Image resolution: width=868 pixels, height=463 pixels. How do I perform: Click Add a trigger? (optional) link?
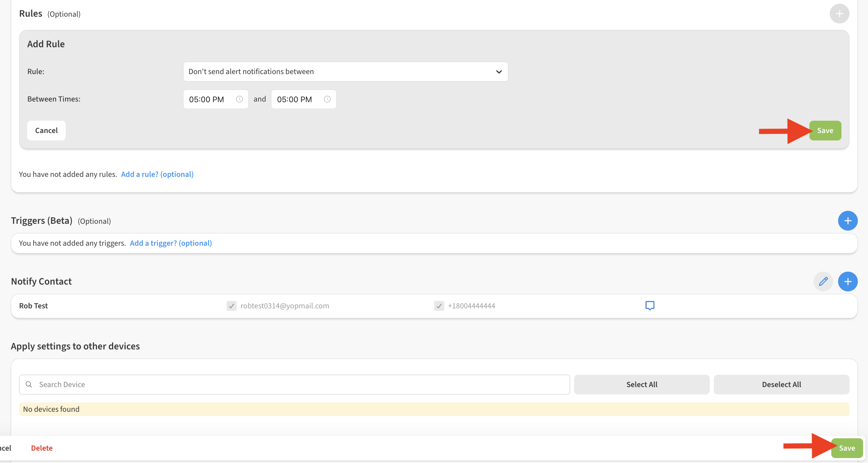point(171,243)
